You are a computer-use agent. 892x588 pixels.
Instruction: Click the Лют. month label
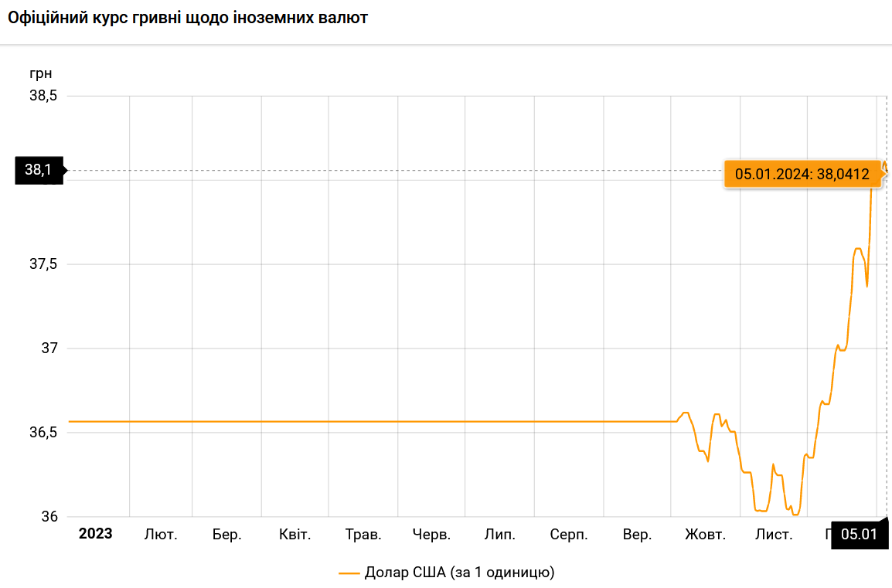click(x=161, y=535)
